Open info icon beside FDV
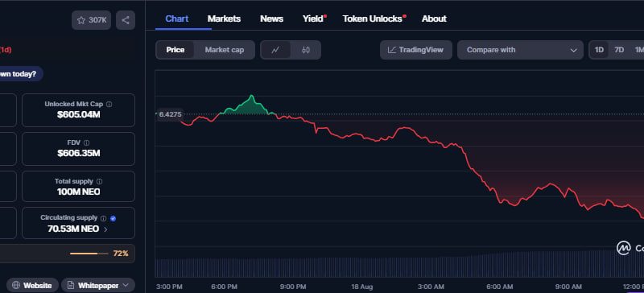 click(x=86, y=143)
